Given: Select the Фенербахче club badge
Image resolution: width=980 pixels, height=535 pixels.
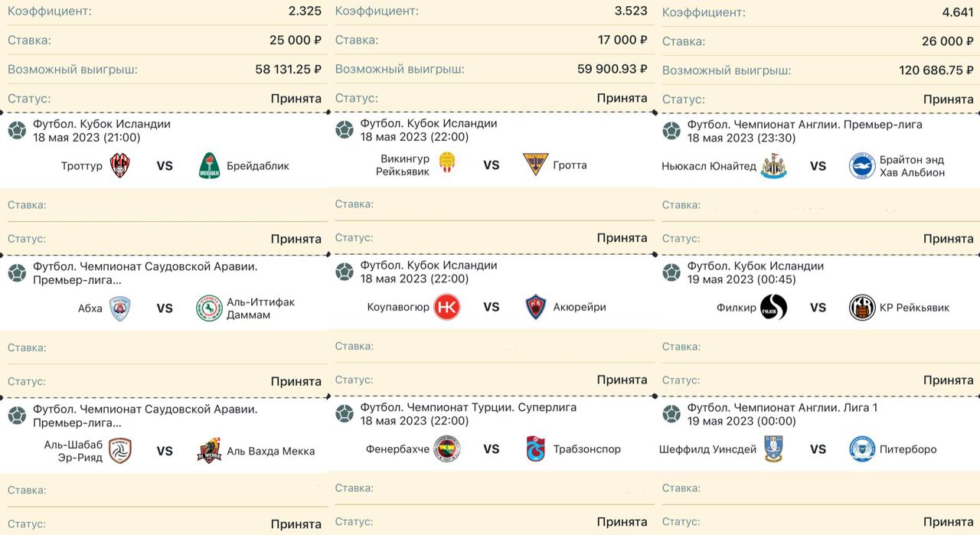Looking at the screenshot, I should coord(446,449).
